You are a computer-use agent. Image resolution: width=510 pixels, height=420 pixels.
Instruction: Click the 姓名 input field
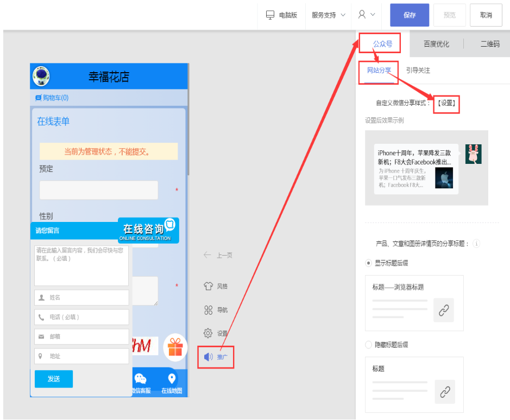(x=81, y=297)
